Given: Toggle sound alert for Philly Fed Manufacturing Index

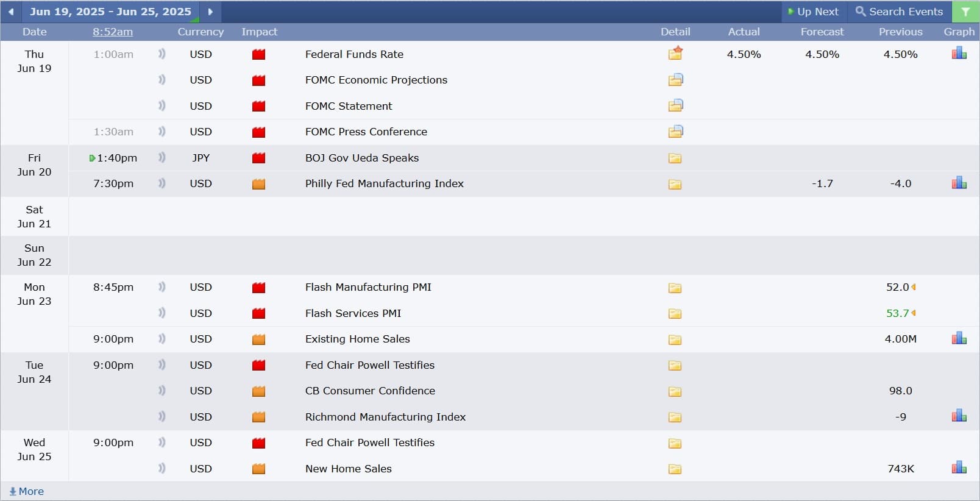Looking at the screenshot, I should (162, 183).
